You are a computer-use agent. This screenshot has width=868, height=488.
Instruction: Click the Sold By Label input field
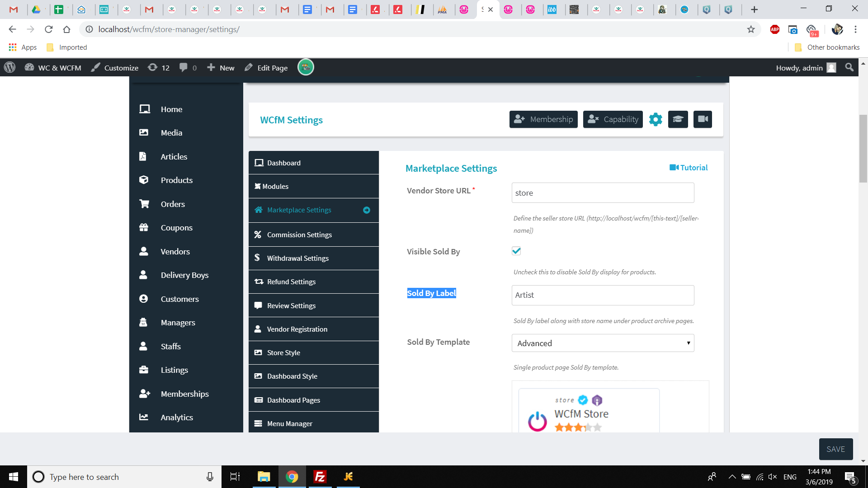point(603,295)
